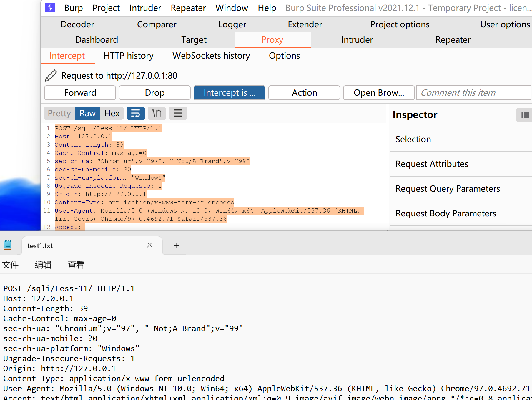Click the Comment this item field

(474, 93)
